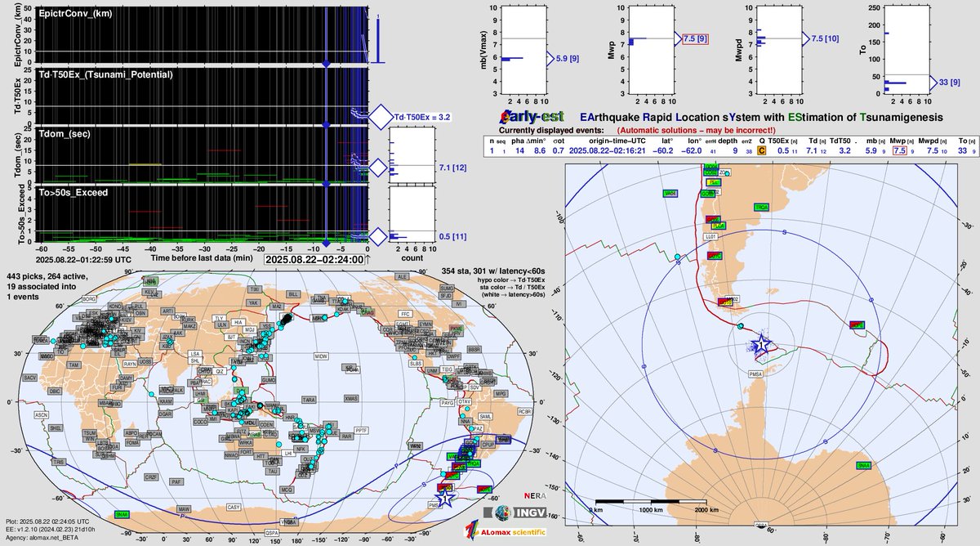Click the To>50s 0.5 [11] diamond marker
Screen dimensions: 980x546
(x=376, y=236)
